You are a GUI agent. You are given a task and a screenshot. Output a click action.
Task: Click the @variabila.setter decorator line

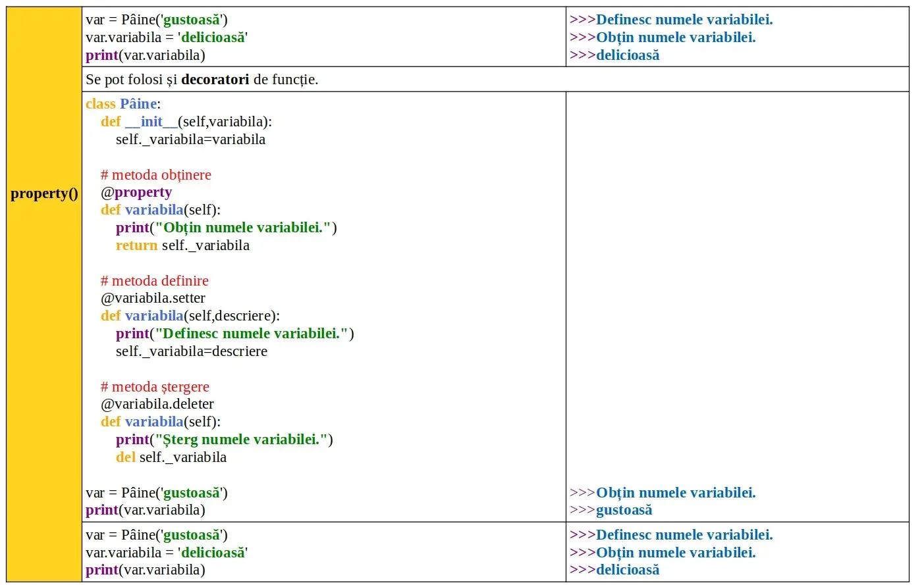(153, 298)
